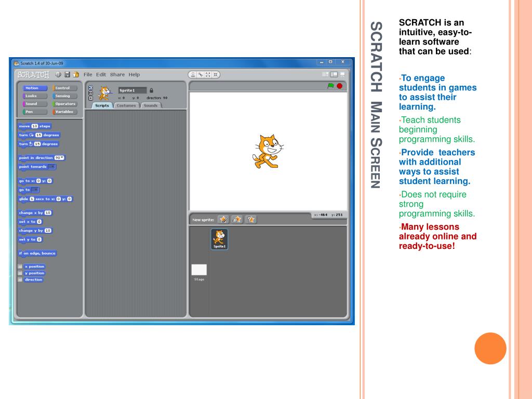532x399 pixels.
Task: Minimize the Scratch window
Action: tap(322, 62)
